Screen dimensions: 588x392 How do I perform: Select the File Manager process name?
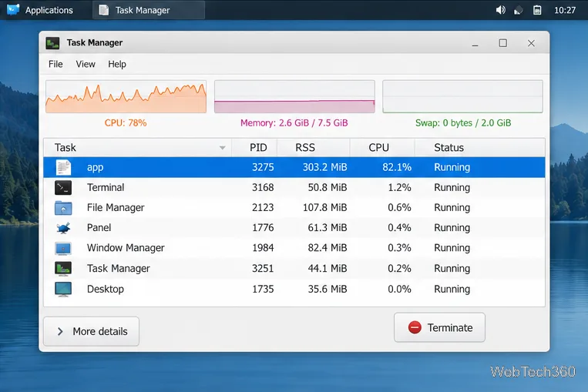(116, 208)
